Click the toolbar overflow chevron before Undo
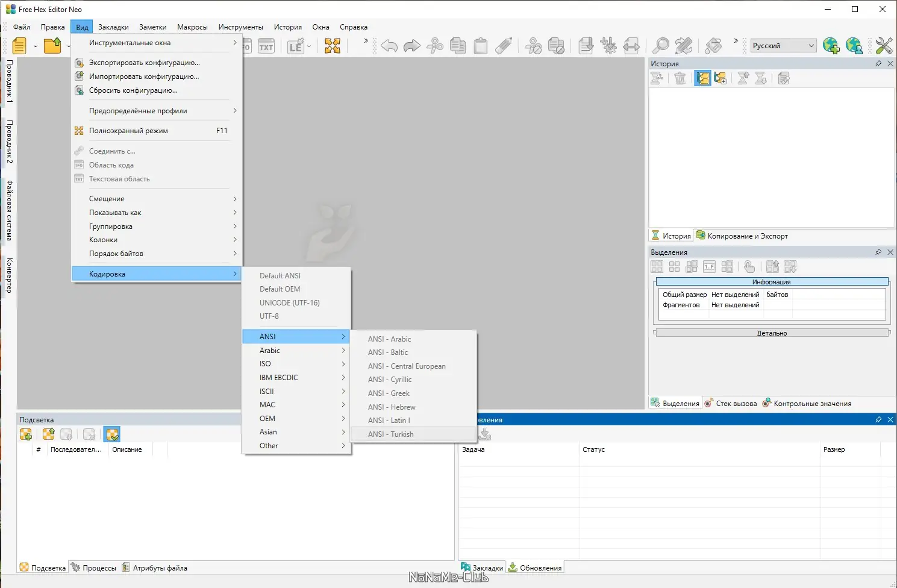The height and width of the screenshot is (588, 897). pyautogui.click(x=366, y=41)
